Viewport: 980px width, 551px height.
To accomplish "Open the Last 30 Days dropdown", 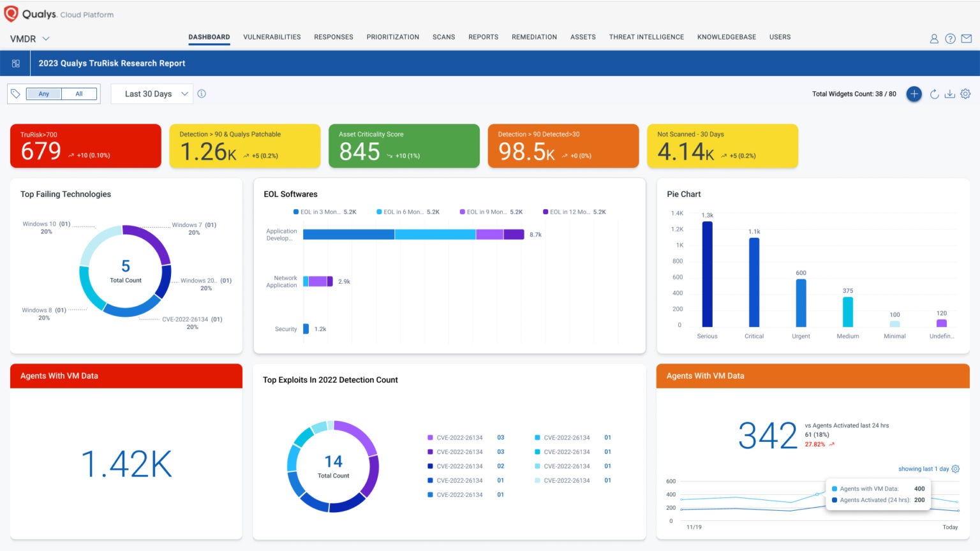I will tap(151, 93).
